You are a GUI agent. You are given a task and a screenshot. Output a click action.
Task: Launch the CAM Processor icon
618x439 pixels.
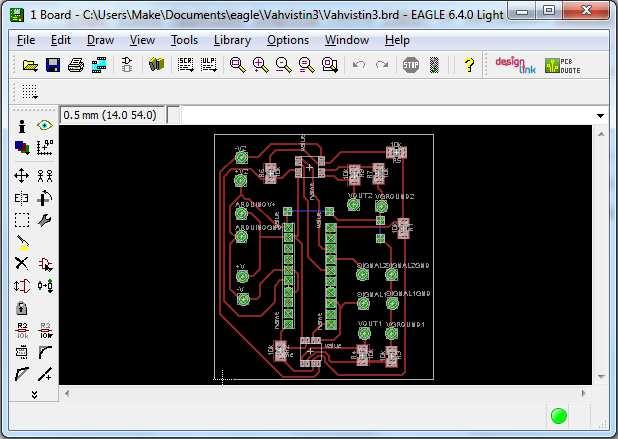(x=99, y=65)
